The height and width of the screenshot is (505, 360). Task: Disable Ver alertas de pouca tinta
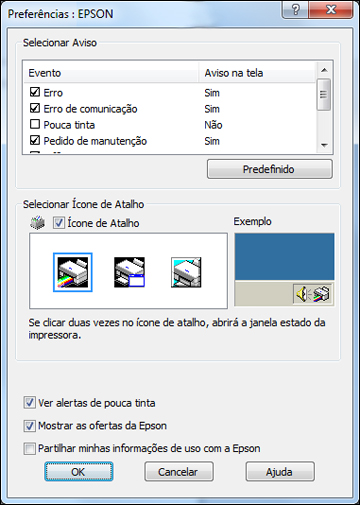pyautogui.click(x=29, y=403)
